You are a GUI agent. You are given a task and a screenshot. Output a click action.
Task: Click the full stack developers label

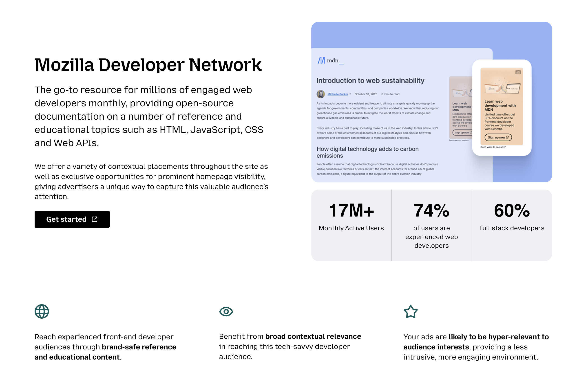click(x=512, y=228)
